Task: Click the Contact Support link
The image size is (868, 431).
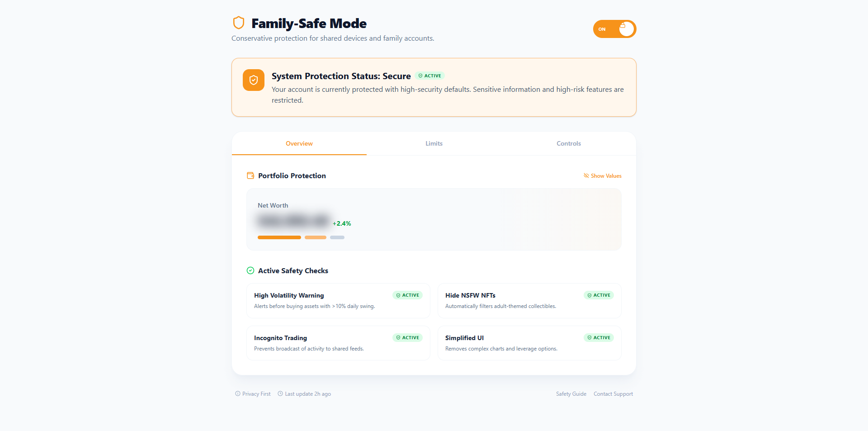Action: pos(613,394)
